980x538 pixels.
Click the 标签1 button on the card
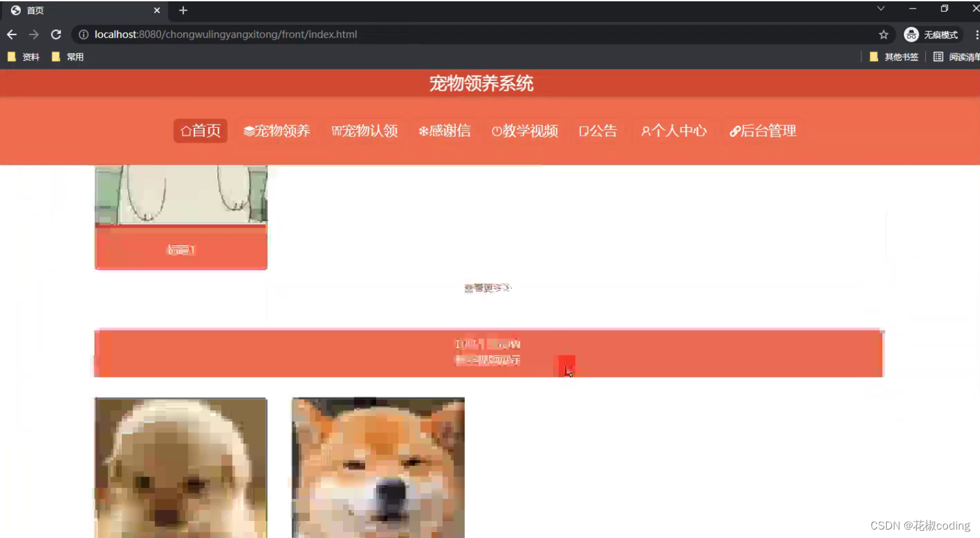(181, 249)
